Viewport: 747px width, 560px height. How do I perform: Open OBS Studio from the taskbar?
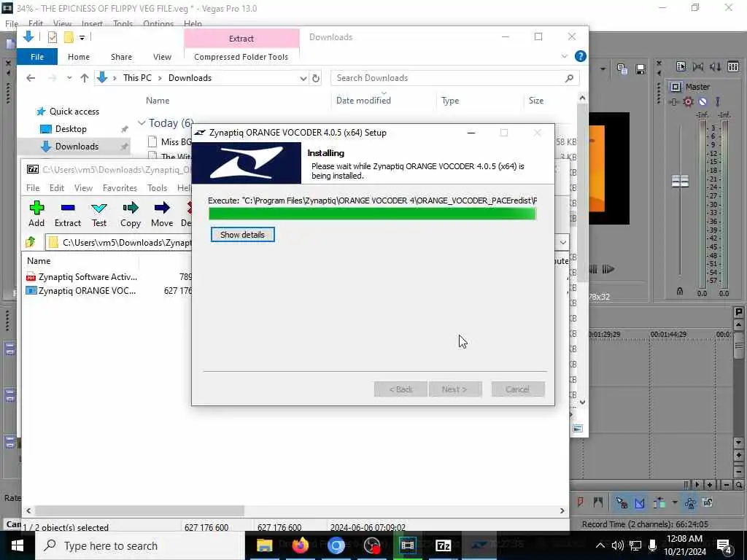[x=372, y=545]
